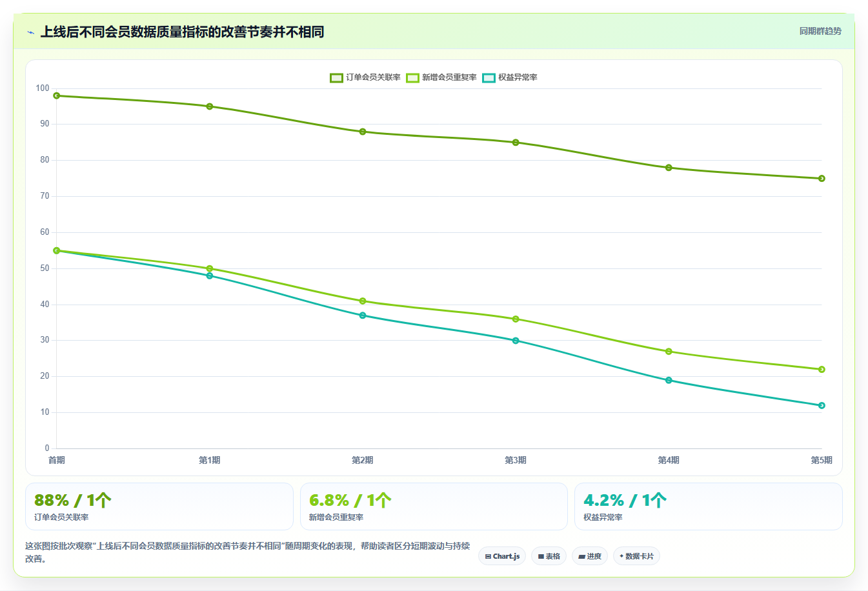The height and width of the screenshot is (591, 868).
Task: Select 权益异常率 data point at 第2期
Action: (363, 316)
